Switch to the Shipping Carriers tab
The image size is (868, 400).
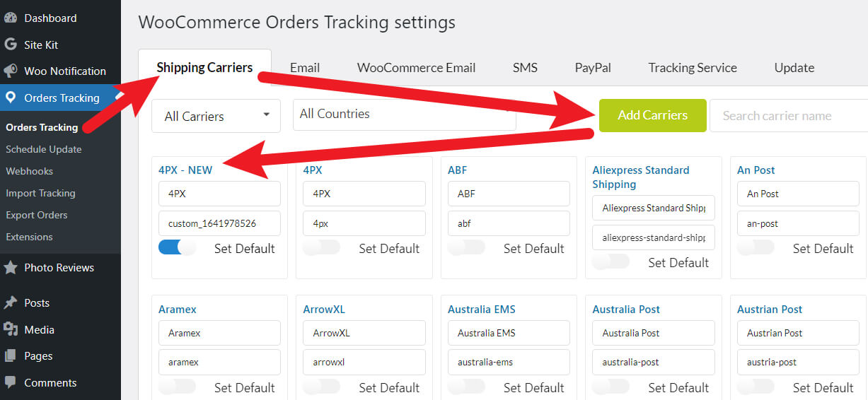(x=204, y=68)
